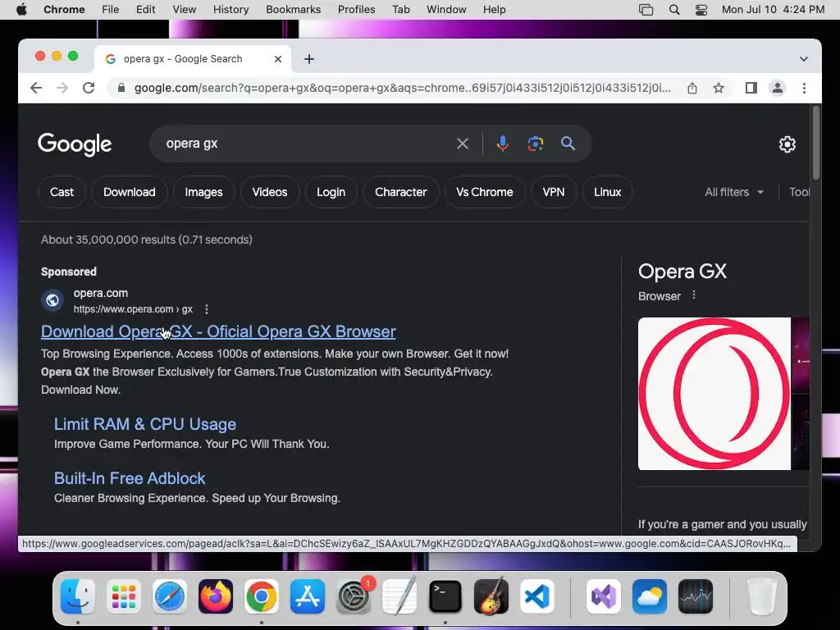Click the page vertical scrollbar
The height and width of the screenshot is (630, 840).
point(816,143)
